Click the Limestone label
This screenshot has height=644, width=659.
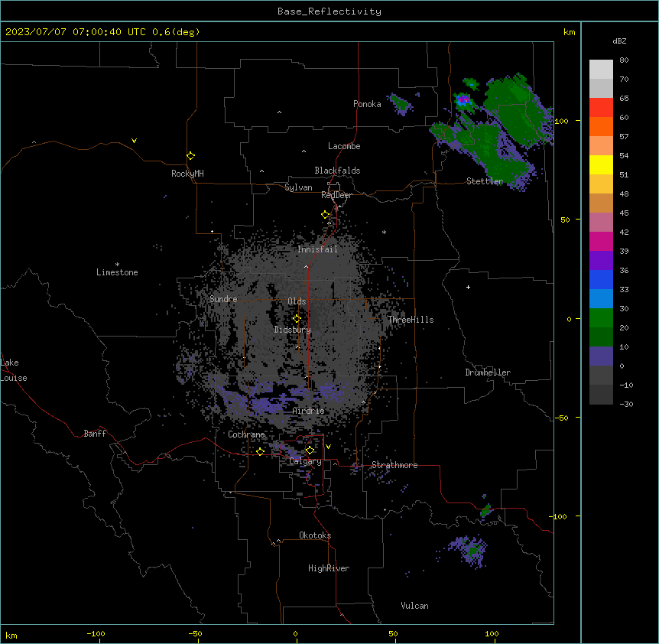[x=117, y=272]
